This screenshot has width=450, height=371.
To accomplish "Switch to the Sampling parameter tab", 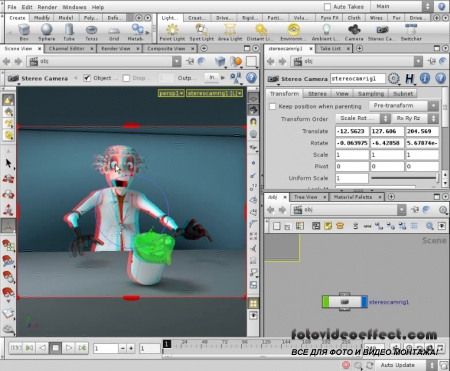I will coord(371,94).
